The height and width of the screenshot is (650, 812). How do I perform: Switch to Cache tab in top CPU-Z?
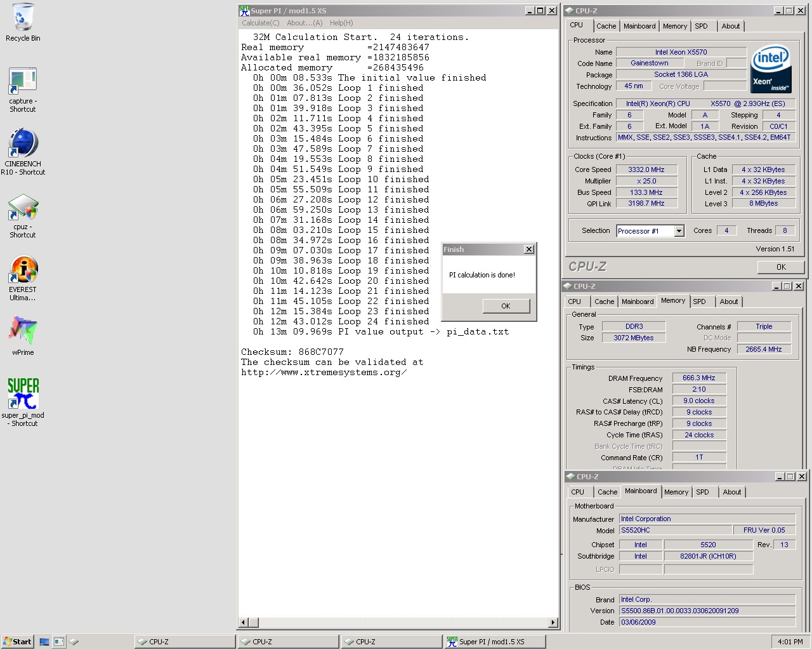pyautogui.click(x=606, y=26)
